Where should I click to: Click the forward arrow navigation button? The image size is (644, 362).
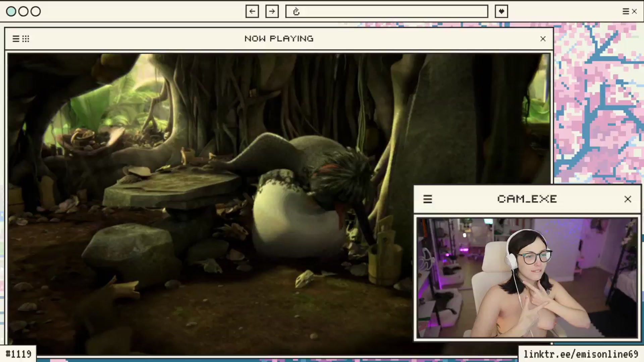point(272,11)
